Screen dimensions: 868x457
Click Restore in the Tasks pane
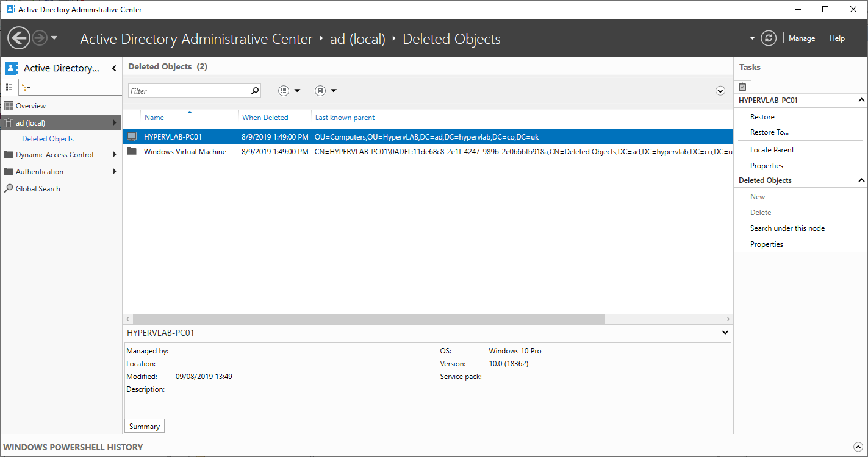point(762,117)
